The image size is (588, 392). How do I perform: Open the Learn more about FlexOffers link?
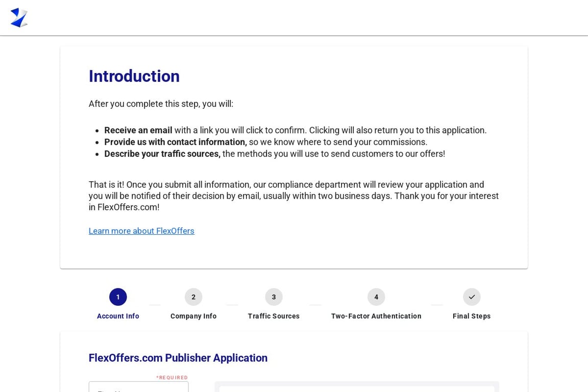tap(141, 231)
